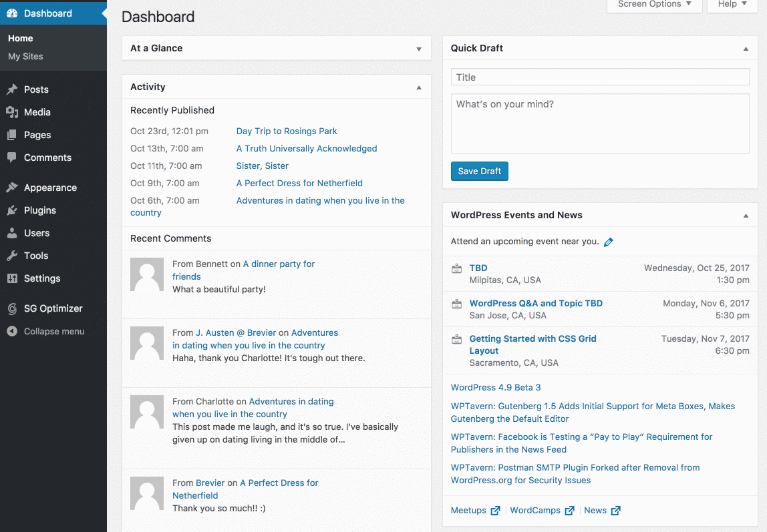The width and height of the screenshot is (767, 532).
Task: Open the SG Optimizer menu label
Action: 53,308
